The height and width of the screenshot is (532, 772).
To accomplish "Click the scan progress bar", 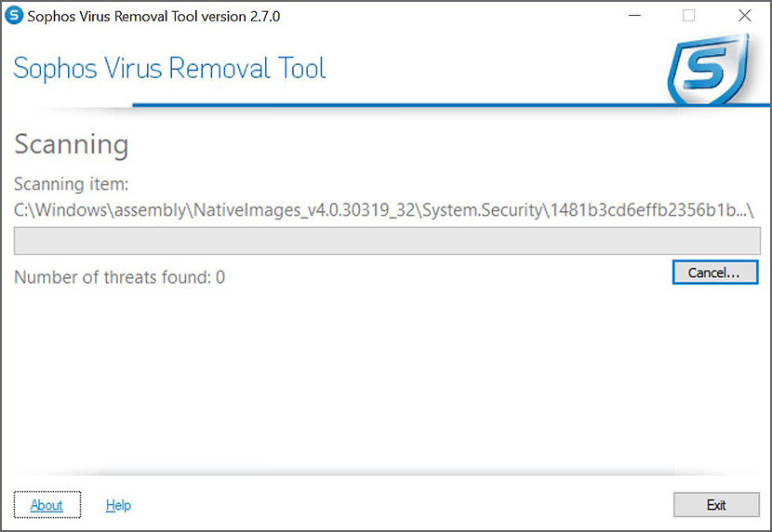I will tap(386, 241).
